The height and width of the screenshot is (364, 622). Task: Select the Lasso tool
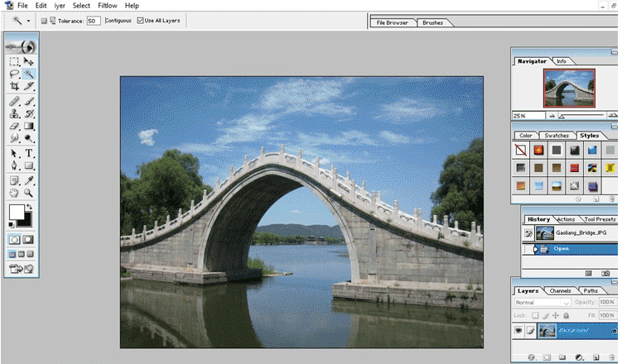click(14, 74)
